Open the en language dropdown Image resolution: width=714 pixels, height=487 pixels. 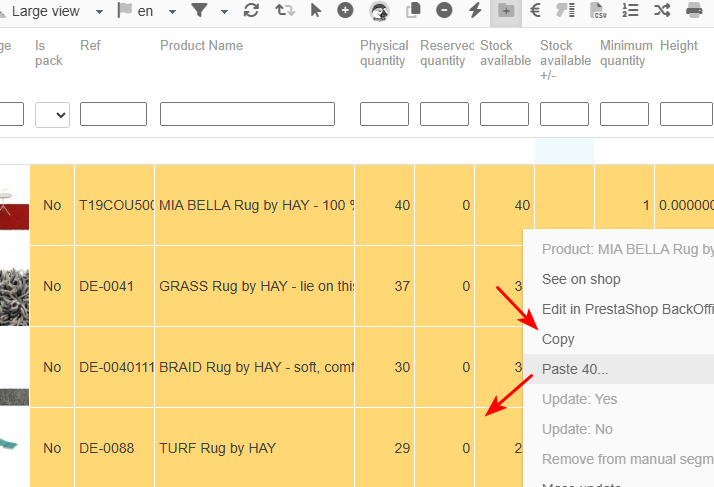148,11
